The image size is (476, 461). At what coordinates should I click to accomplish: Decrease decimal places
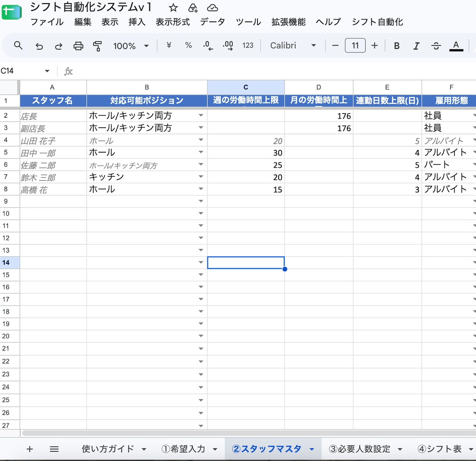click(208, 46)
